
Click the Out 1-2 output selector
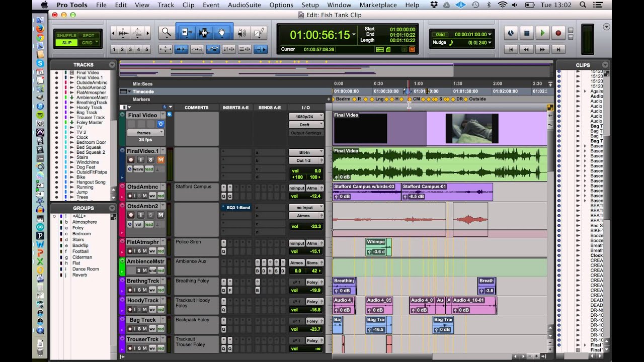coord(305,160)
